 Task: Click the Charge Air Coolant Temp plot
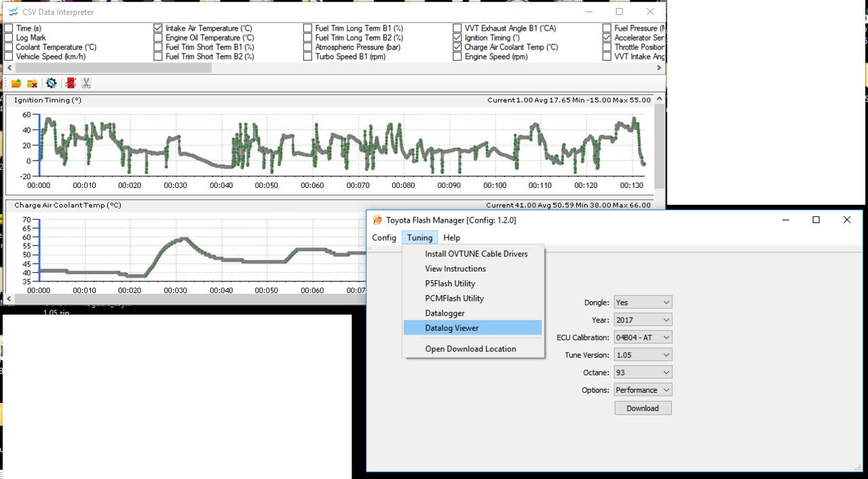pos(202,250)
